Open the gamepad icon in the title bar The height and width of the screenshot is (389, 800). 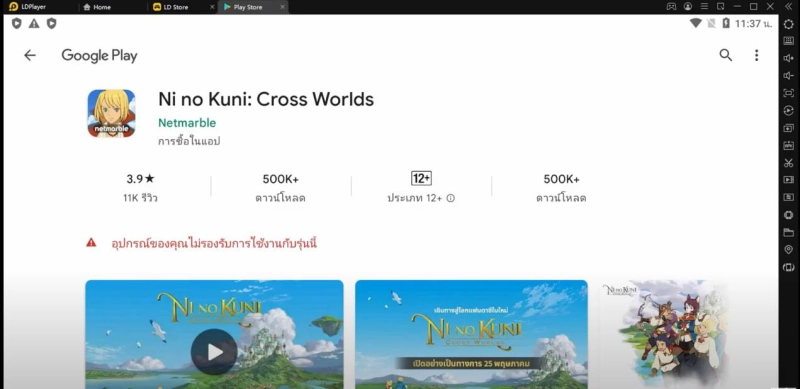pyautogui.click(x=671, y=7)
